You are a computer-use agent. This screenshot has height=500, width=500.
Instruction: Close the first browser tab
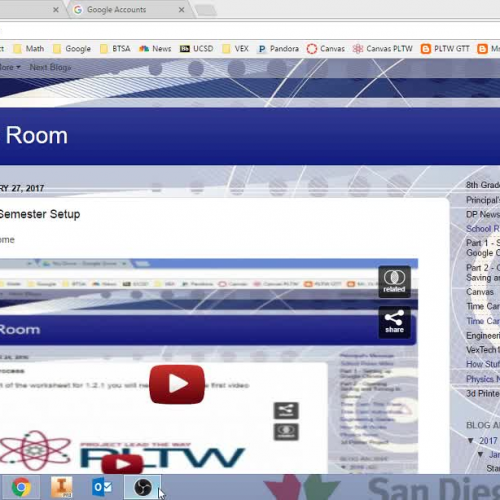click(56, 10)
